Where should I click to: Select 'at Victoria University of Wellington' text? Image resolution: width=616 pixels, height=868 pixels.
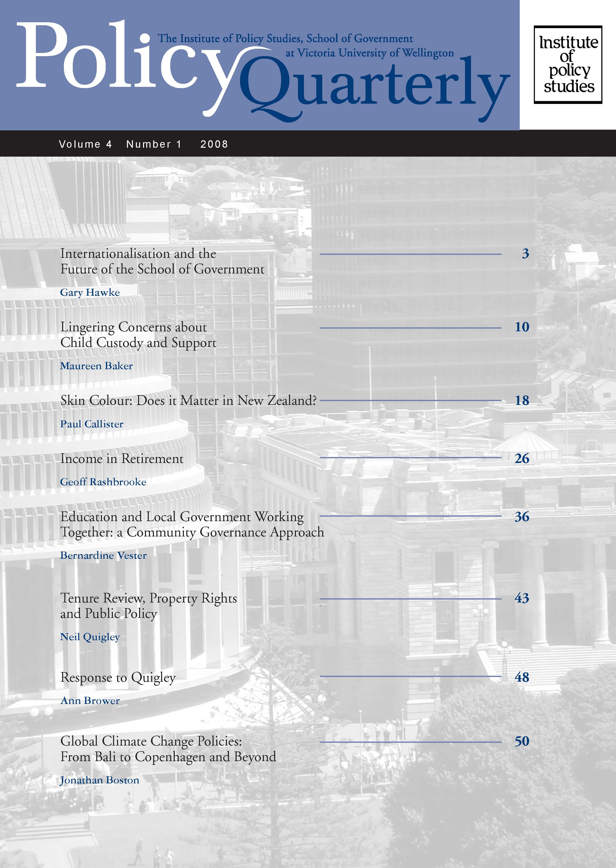click(x=370, y=53)
